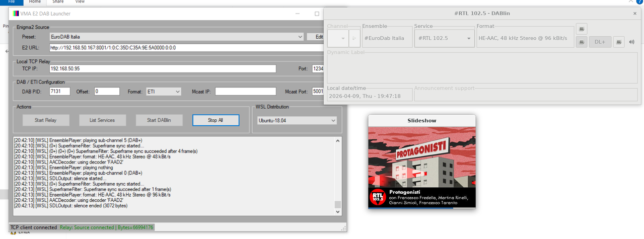Click log line 'SDLOutput: silence started...'

[x=60, y=178]
